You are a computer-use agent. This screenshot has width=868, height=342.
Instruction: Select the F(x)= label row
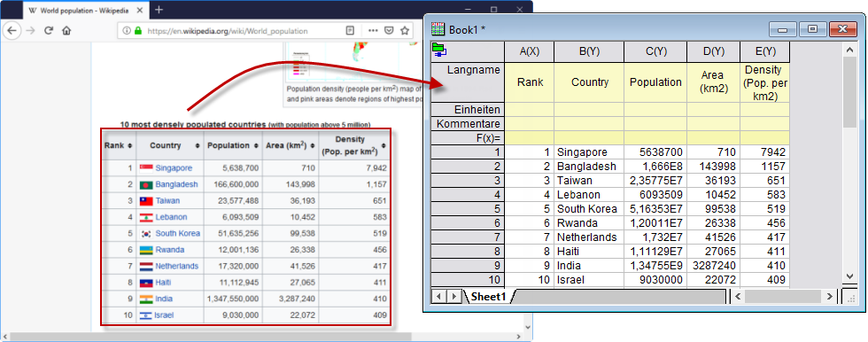[x=468, y=138]
